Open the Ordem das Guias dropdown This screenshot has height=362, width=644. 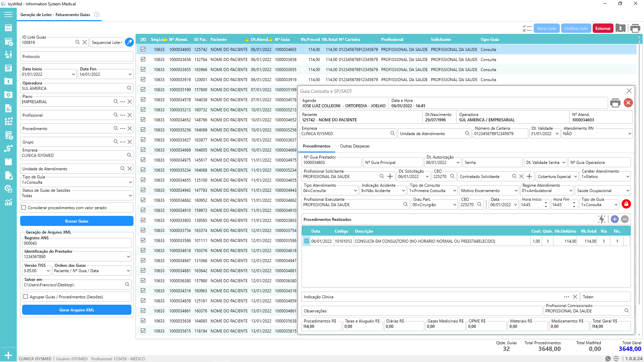coord(128,271)
